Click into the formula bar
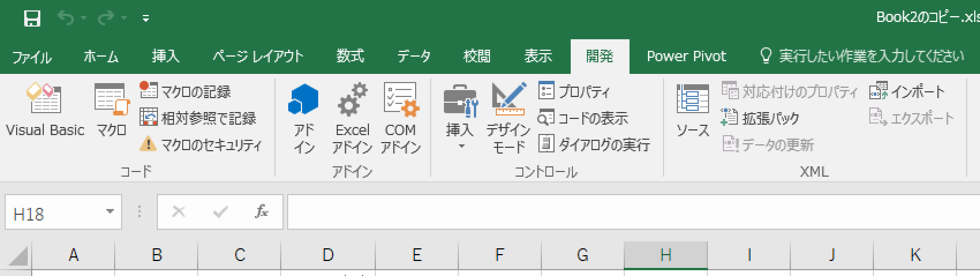The height and width of the screenshot is (276, 980). click(633, 212)
